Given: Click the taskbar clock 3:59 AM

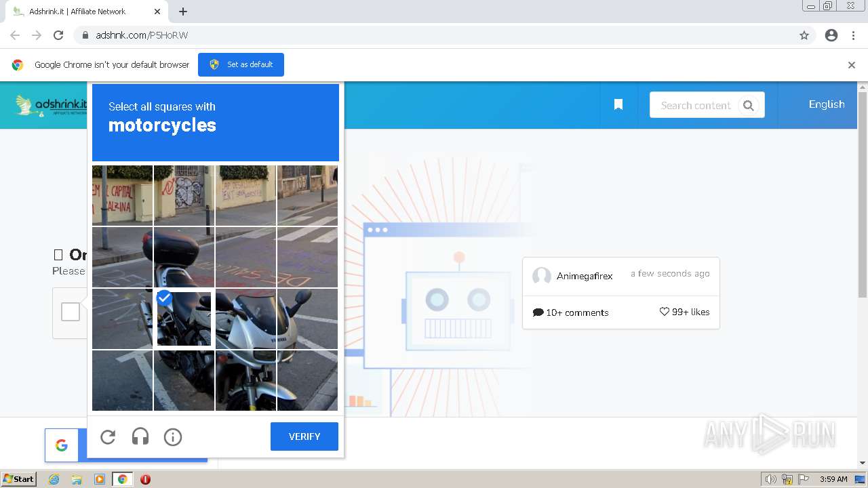Looking at the screenshot, I should coord(833,479).
